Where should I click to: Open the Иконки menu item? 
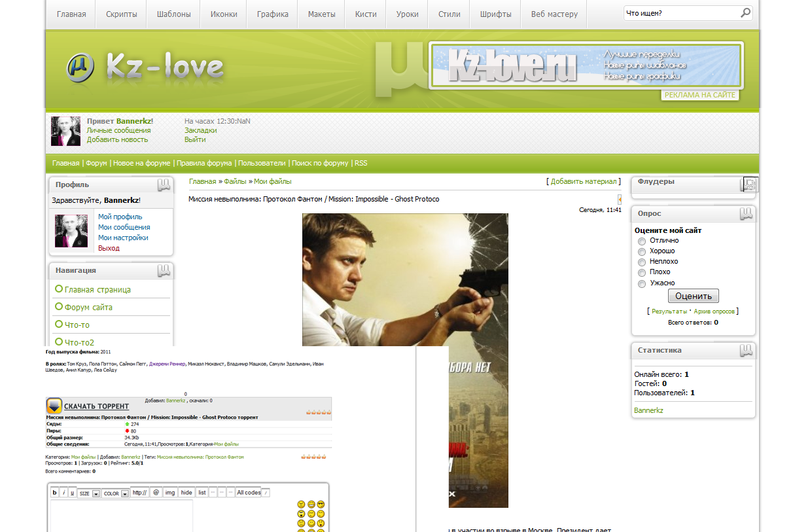(x=224, y=14)
